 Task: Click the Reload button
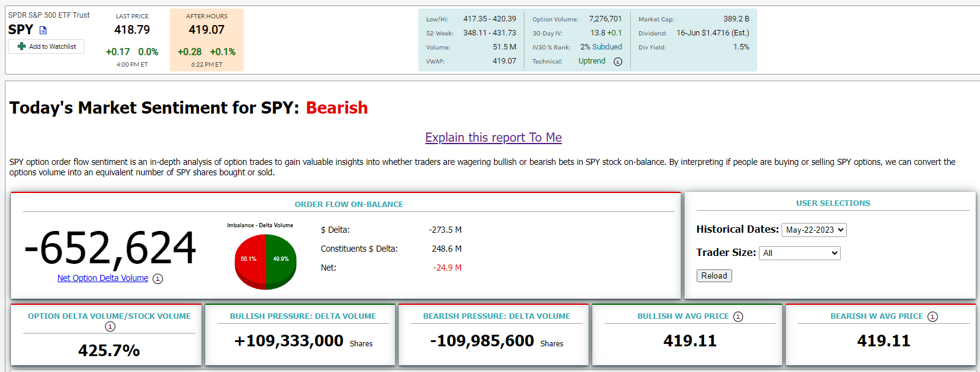coord(714,276)
